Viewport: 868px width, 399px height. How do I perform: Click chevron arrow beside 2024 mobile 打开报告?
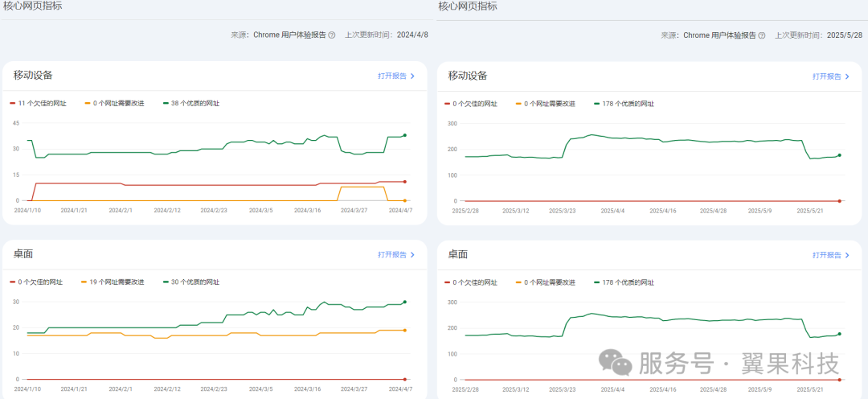tap(413, 76)
